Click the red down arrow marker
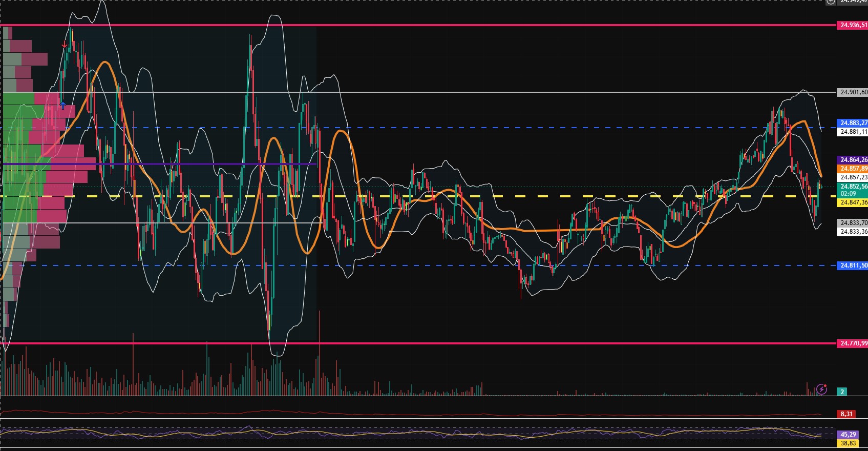This screenshot has width=868, height=451. (x=65, y=46)
